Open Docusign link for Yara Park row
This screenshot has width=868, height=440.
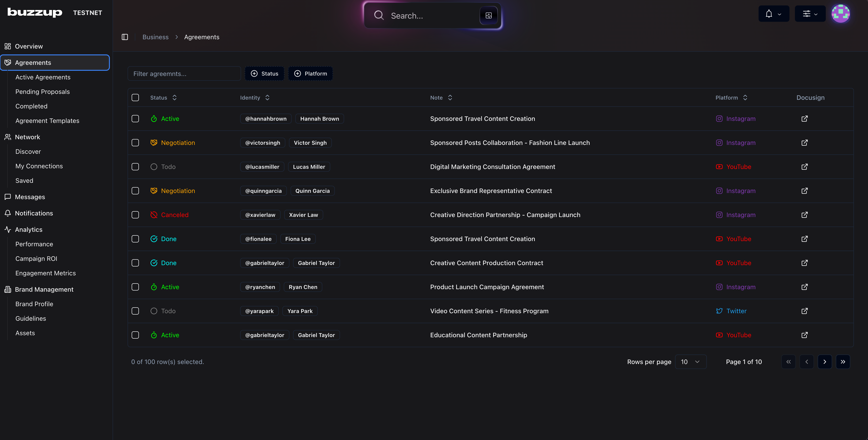pyautogui.click(x=804, y=311)
